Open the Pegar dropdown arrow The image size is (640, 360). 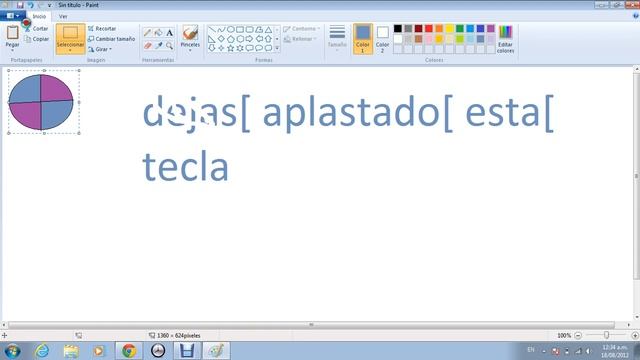click(x=12, y=51)
